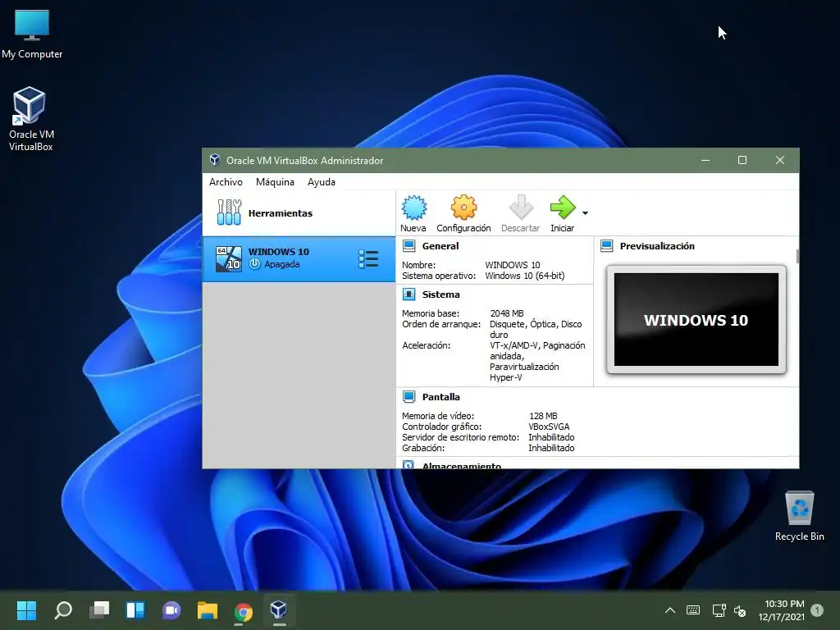
Task: Click the Sistema section chip icon
Action: 409,294
